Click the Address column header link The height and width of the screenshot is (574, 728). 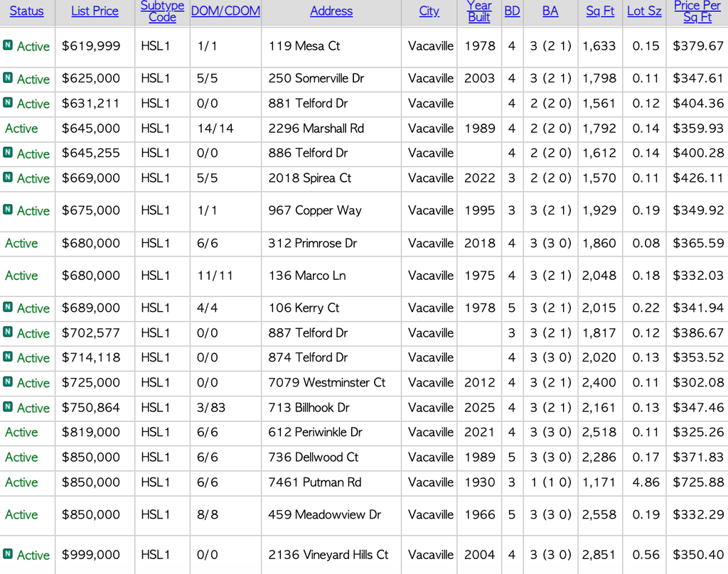pos(331,11)
